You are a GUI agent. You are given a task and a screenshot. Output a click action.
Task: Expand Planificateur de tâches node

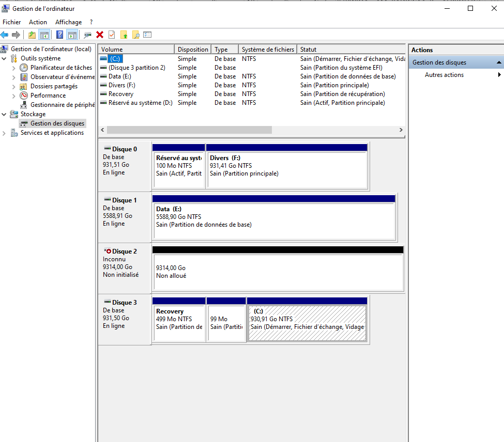[13, 68]
